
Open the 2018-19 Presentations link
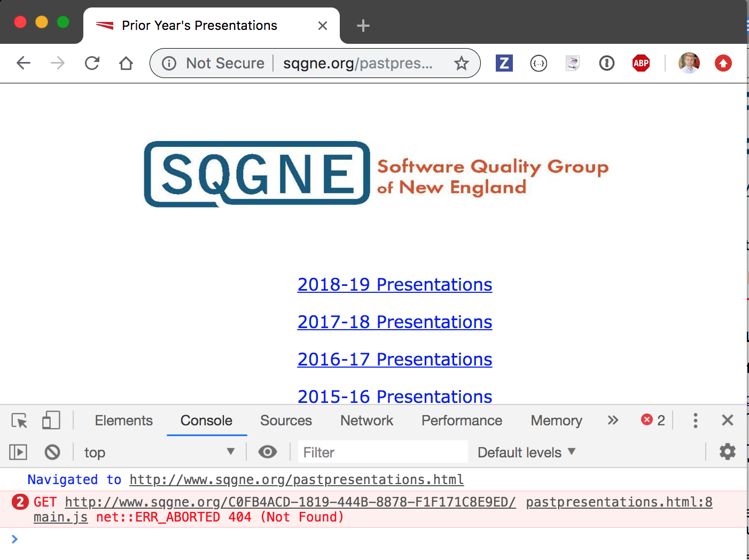[x=395, y=285]
